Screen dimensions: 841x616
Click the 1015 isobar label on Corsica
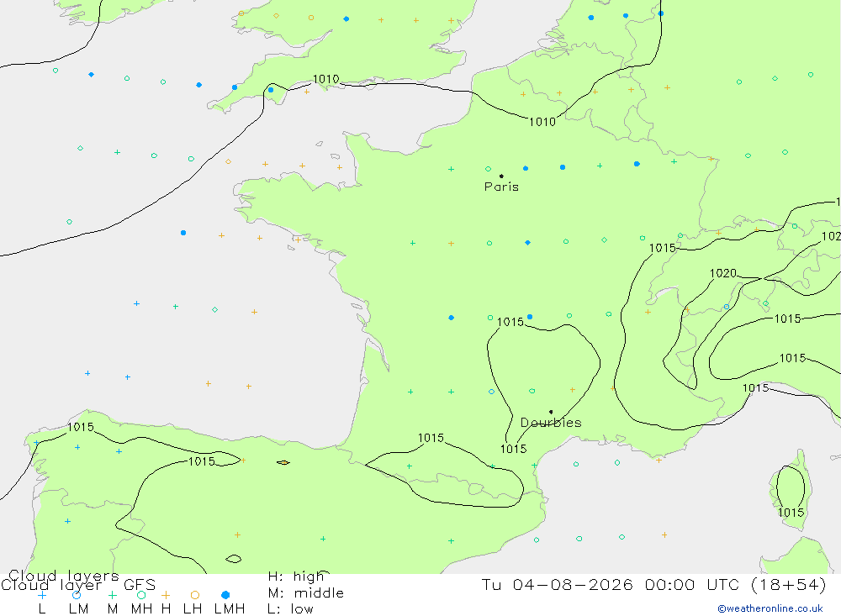tap(791, 513)
